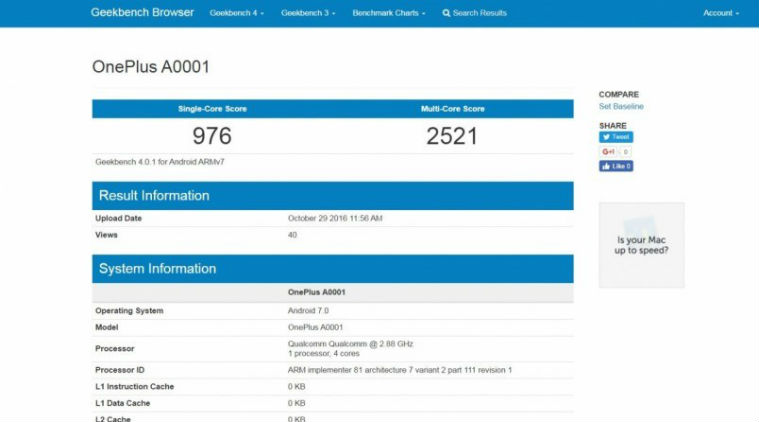Expand the Geekbench 3 dropdown menu
Screen dimensions: 759x422
coord(307,13)
